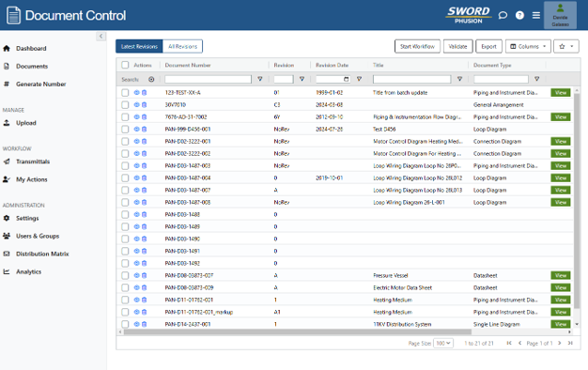Click View button for PAN-D14-2437-001 row
The height and width of the screenshot is (370, 588).
coord(560,324)
